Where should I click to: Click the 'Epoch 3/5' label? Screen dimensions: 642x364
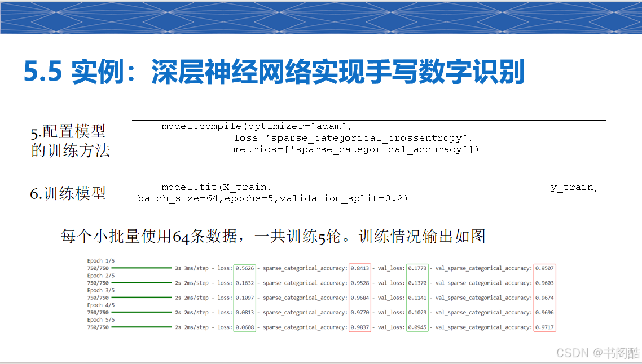101,290
